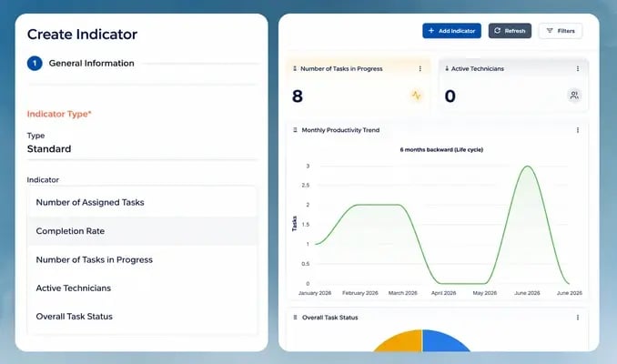This screenshot has height=364, width=617.
Task: Grab the drag handle icon on the Number of Tasks in Progress card
Action: point(295,68)
